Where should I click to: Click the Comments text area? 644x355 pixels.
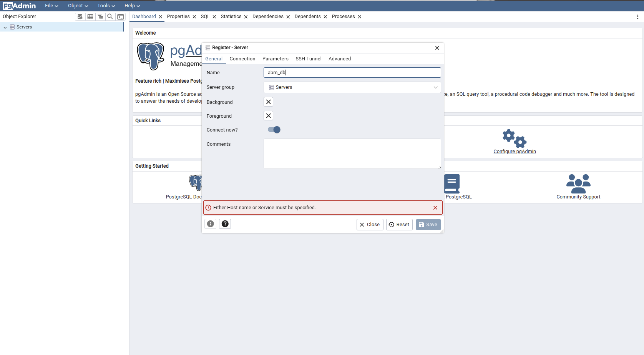(352, 153)
